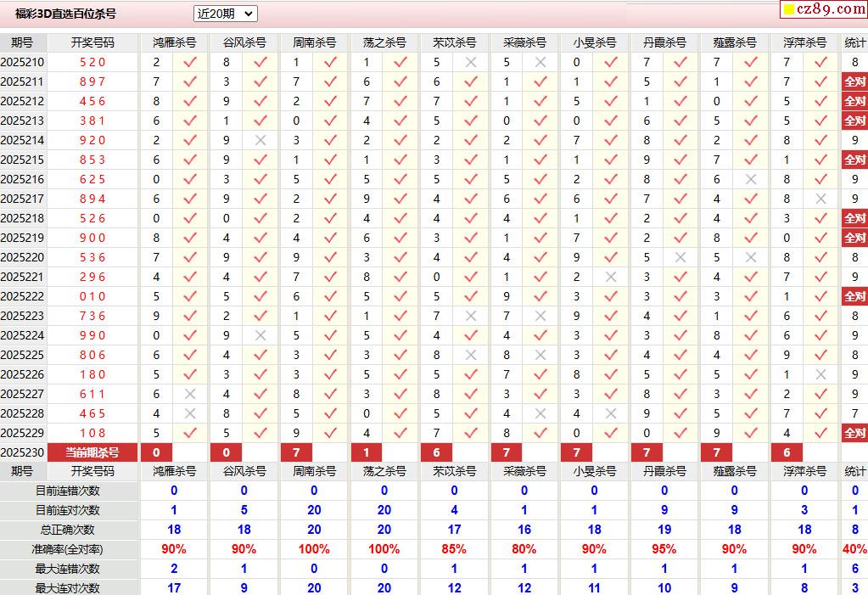This screenshot has width=868, height=595.
Task: Click current kill number 0 under 鸿雁杀号, row 2025230
Action: click(x=157, y=452)
